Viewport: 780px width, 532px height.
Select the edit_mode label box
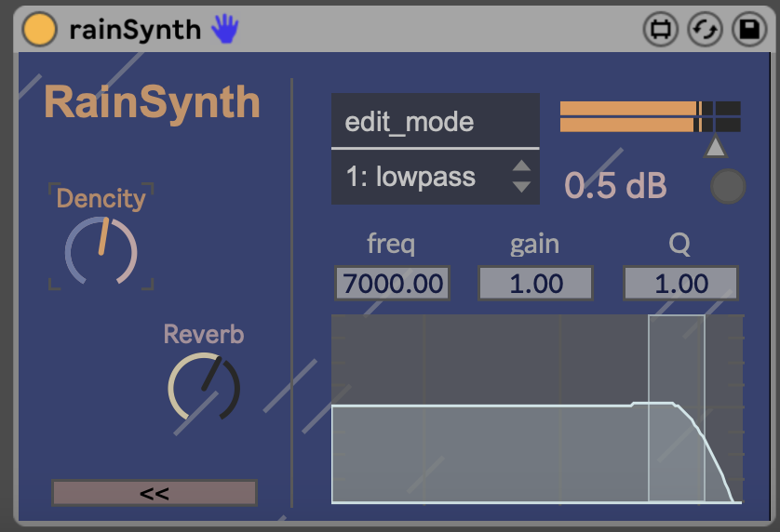[435, 121]
